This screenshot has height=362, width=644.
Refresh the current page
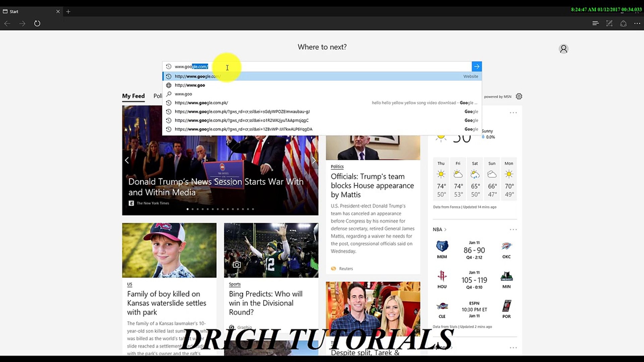click(37, 23)
